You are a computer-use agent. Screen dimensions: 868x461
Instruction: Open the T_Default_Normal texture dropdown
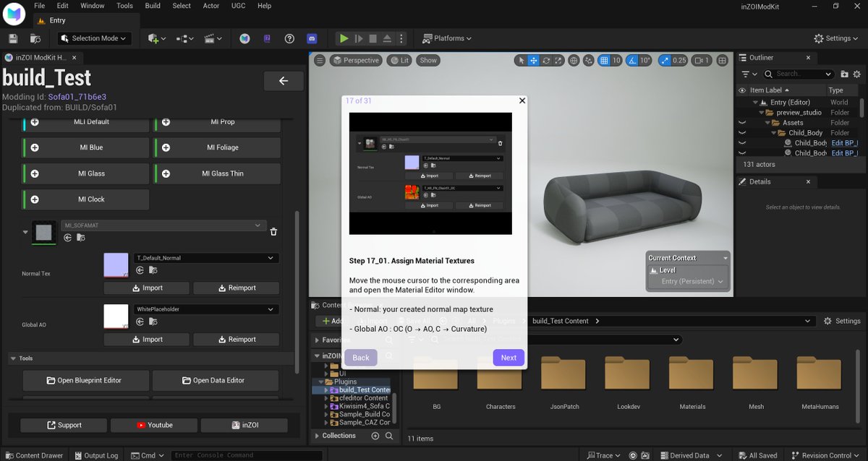[x=206, y=258]
